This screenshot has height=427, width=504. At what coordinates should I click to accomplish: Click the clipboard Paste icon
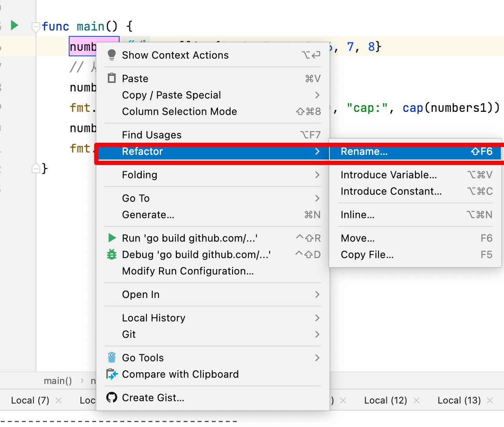pyautogui.click(x=112, y=78)
